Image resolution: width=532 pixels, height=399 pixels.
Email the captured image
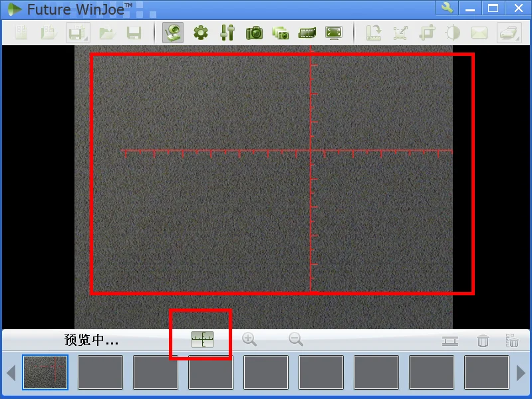[479, 33]
